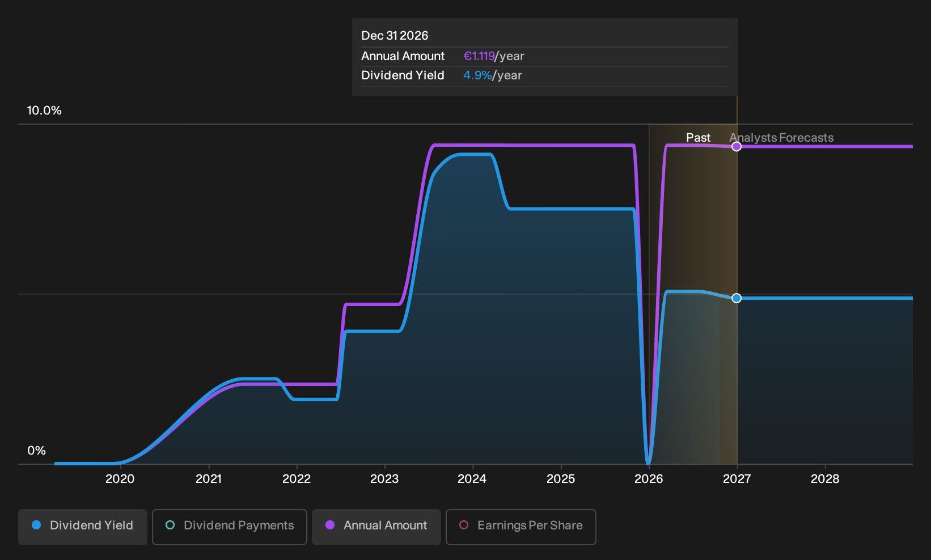931x560 pixels.
Task: Click the 2023 x-axis label
Action: (384, 479)
